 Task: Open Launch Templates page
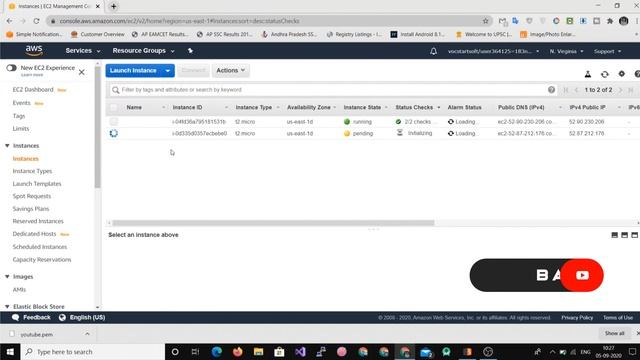37,184
